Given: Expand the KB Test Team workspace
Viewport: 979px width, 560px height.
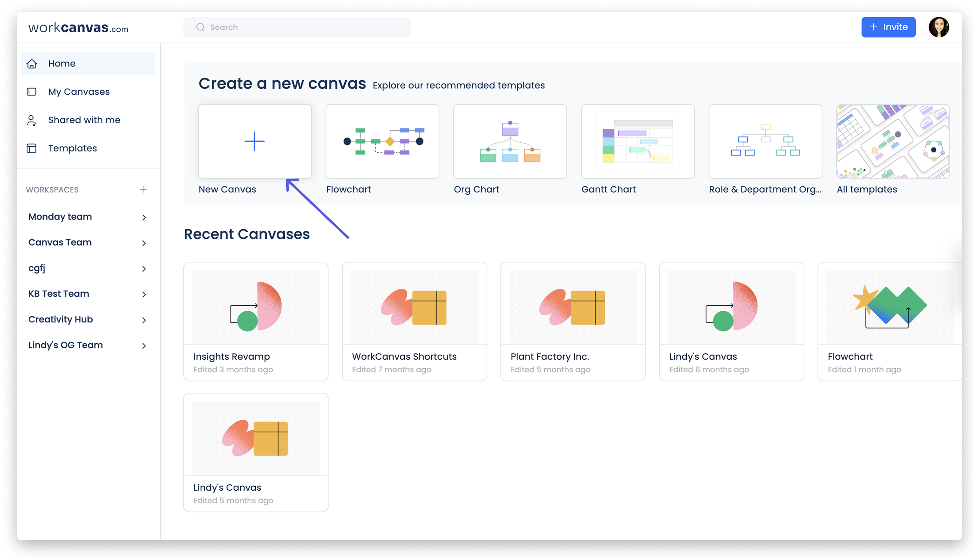Looking at the screenshot, I should 144,294.
